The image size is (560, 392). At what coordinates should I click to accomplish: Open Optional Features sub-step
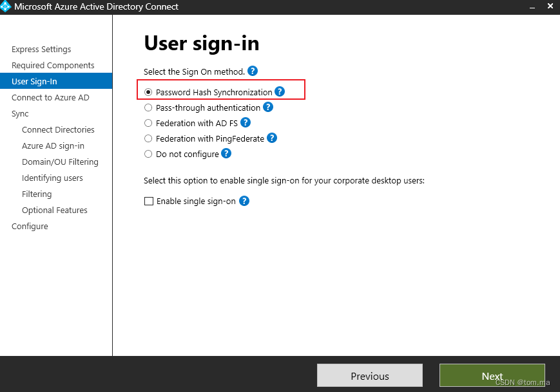(55, 210)
